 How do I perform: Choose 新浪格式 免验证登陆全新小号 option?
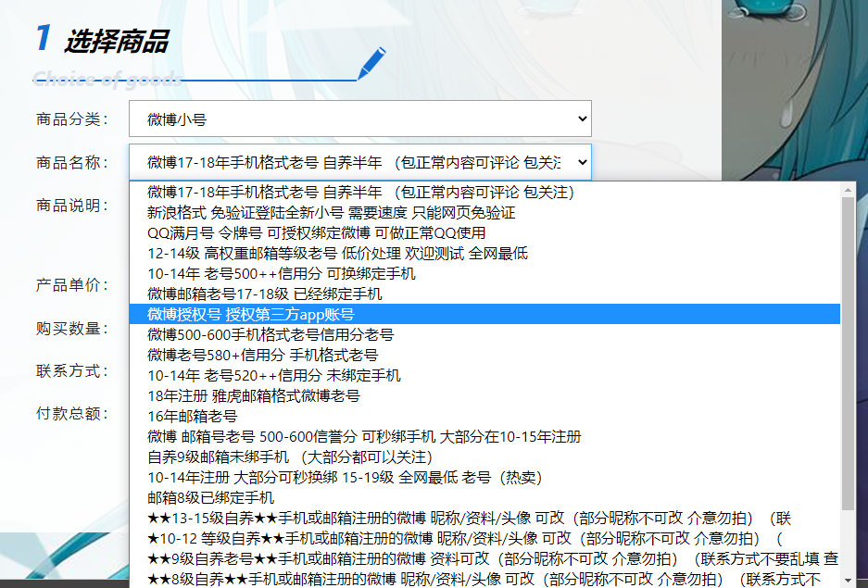coord(484,213)
